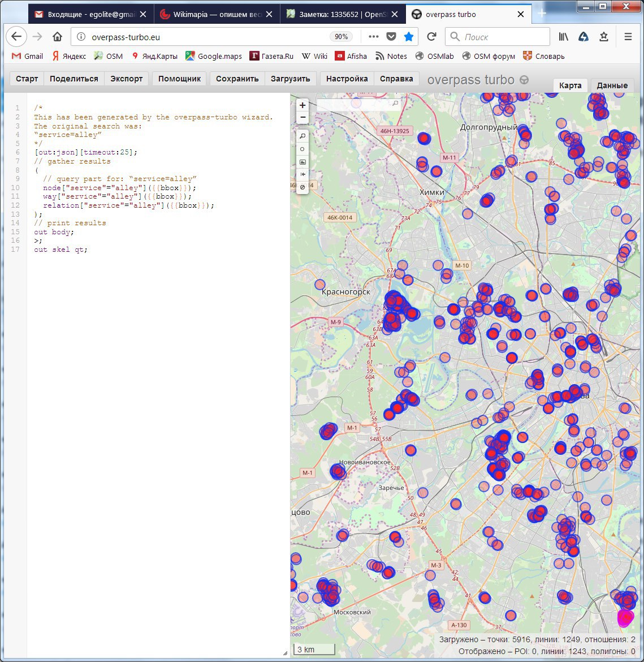Screen dimensions: 644x662
Task: Reset the 90% page zoom indicator
Action: coord(341,37)
